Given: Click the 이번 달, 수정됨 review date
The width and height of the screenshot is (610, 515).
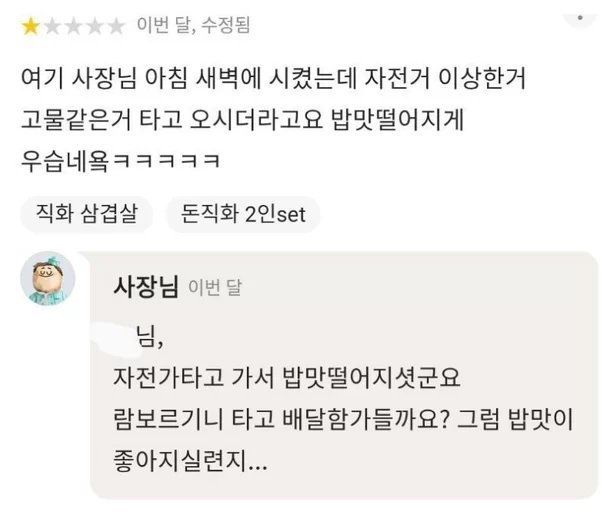Looking at the screenshot, I should click(193, 25).
